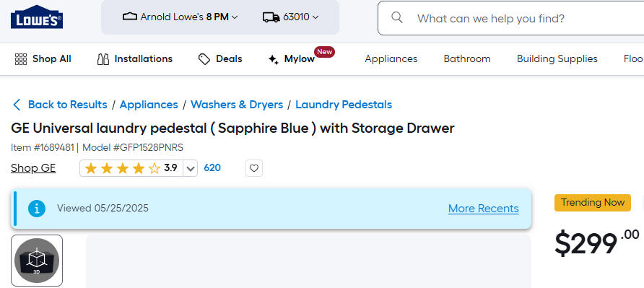Open Mylow assistant
The height and width of the screenshot is (288, 644).
tap(292, 59)
